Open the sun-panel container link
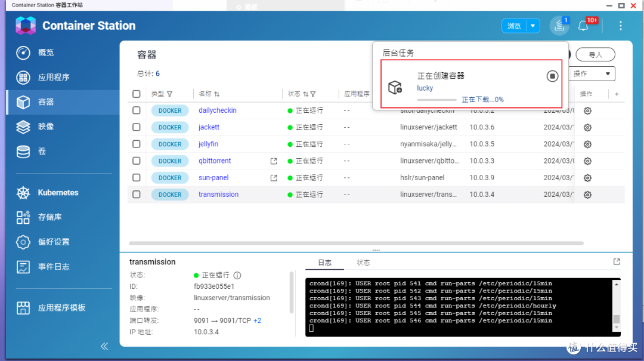This screenshot has width=644, height=361. point(213,178)
